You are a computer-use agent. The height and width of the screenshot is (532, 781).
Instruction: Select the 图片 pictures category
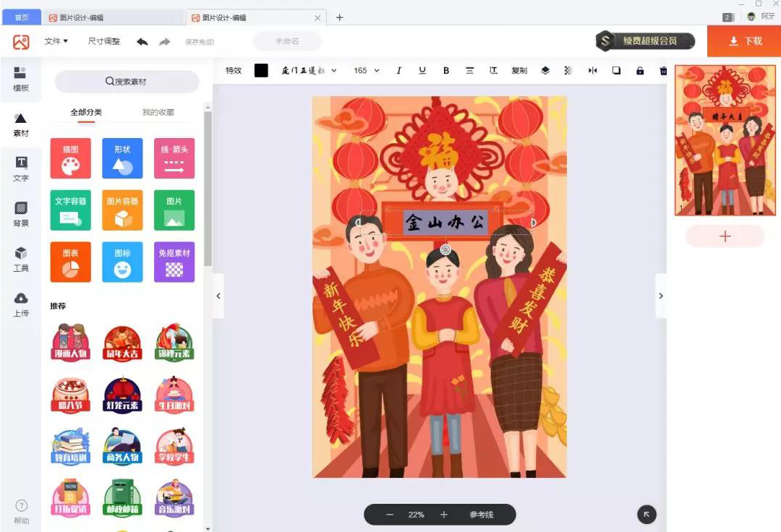pyautogui.click(x=174, y=210)
